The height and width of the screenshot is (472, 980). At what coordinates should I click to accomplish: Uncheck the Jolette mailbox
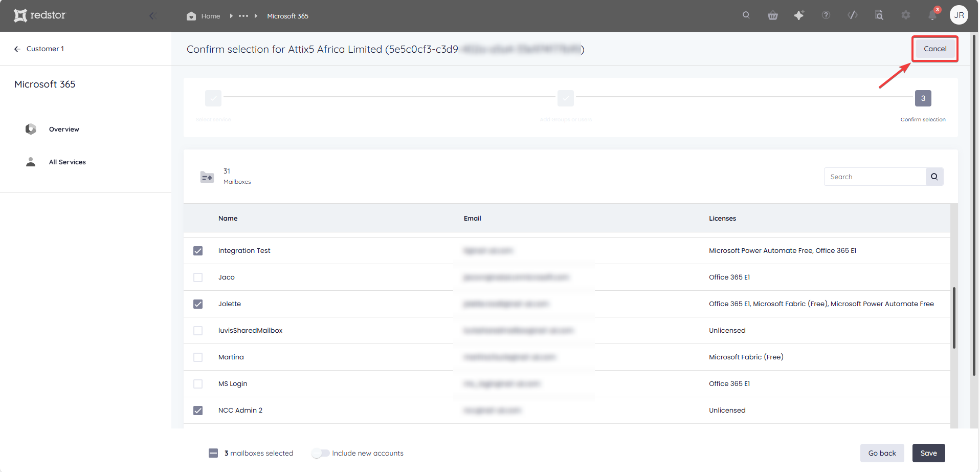click(x=198, y=304)
